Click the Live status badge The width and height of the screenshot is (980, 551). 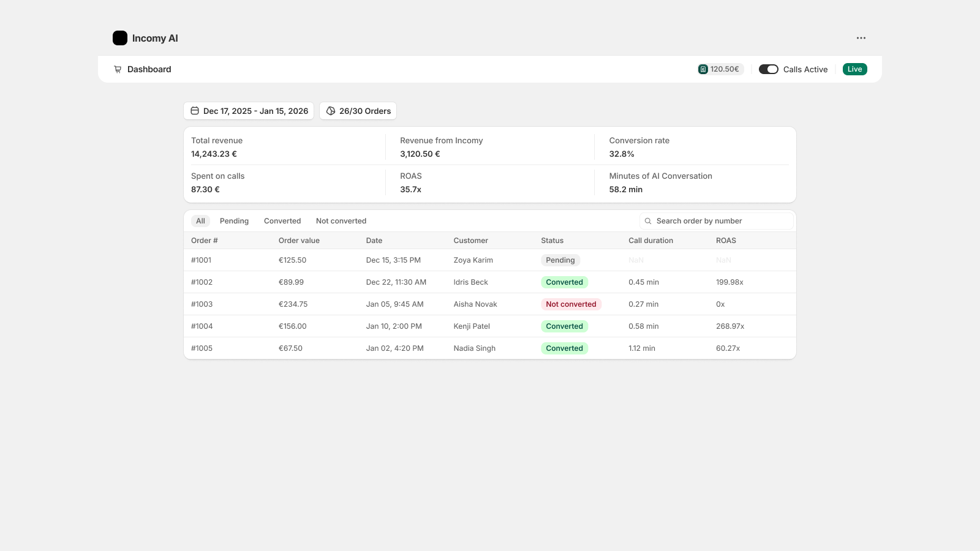(x=854, y=69)
